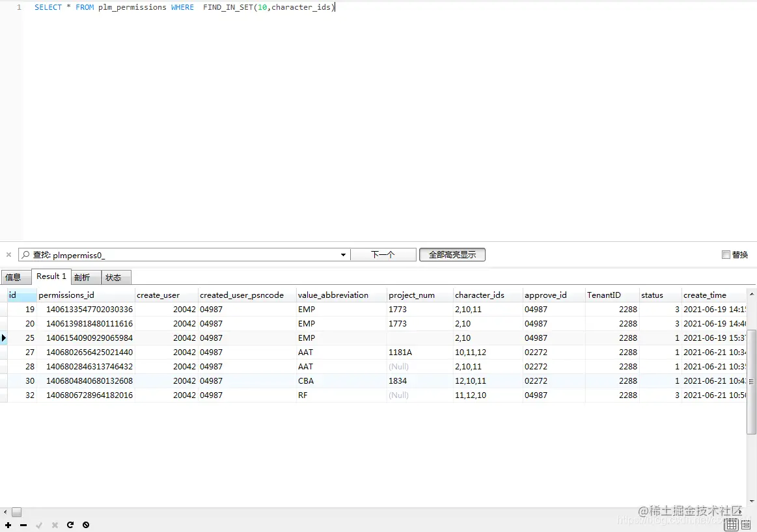Click the magnifier icon in find field
The height and width of the screenshot is (532, 757).
click(x=25, y=255)
